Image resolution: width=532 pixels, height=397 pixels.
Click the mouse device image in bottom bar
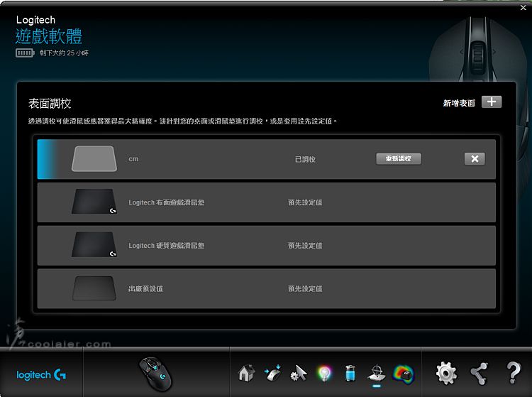click(x=156, y=374)
